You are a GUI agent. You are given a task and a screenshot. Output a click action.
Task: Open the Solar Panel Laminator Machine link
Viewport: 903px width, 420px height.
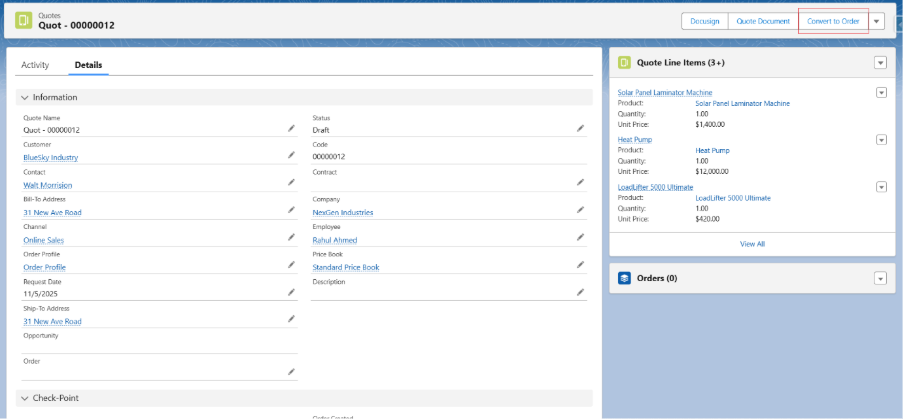(664, 92)
